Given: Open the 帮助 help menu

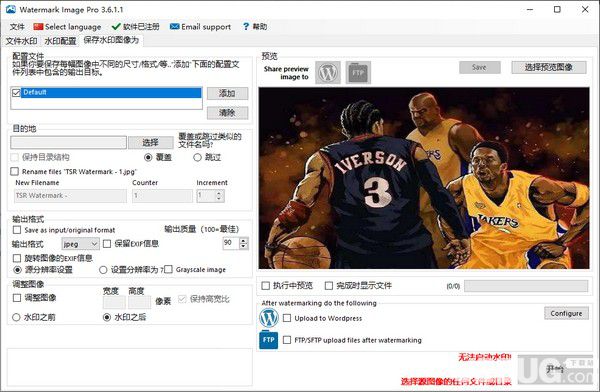Looking at the screenshot, I should tap(255, 27).
